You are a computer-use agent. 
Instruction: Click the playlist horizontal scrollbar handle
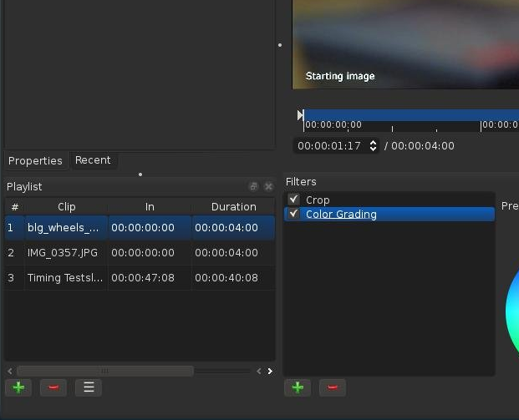(105, 371)
